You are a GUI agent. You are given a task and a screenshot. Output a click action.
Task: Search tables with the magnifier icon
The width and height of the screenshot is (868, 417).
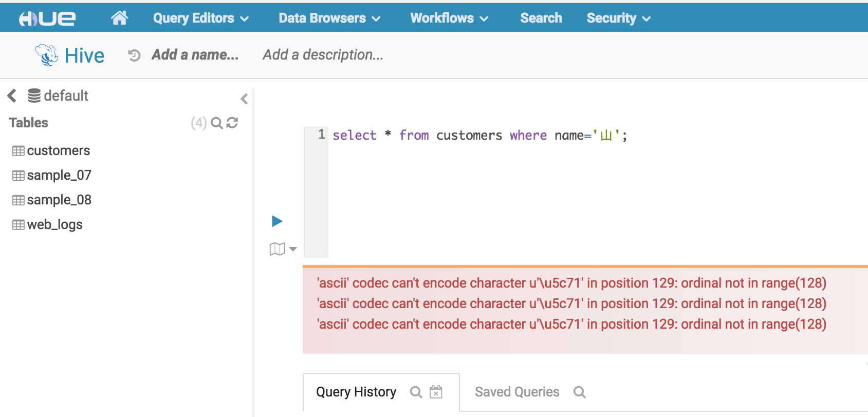click(x=217, y=123)
